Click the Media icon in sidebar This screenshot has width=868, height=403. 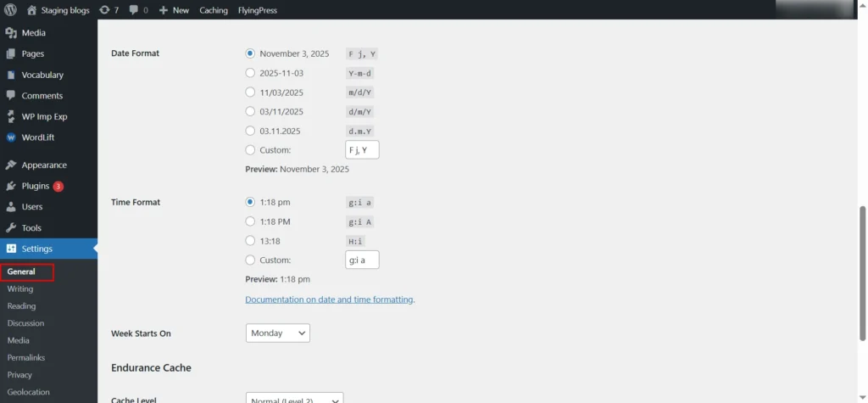[x=11, y=33]
